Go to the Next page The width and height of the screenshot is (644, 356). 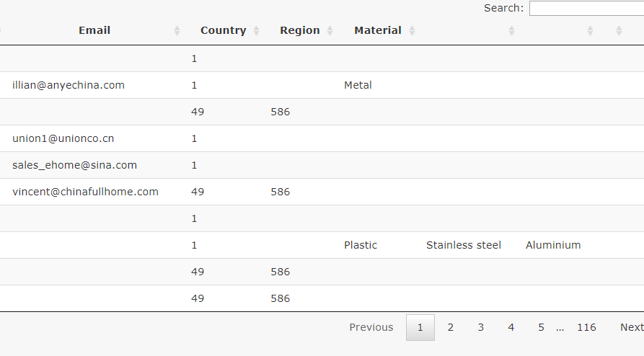click(631, 327)
